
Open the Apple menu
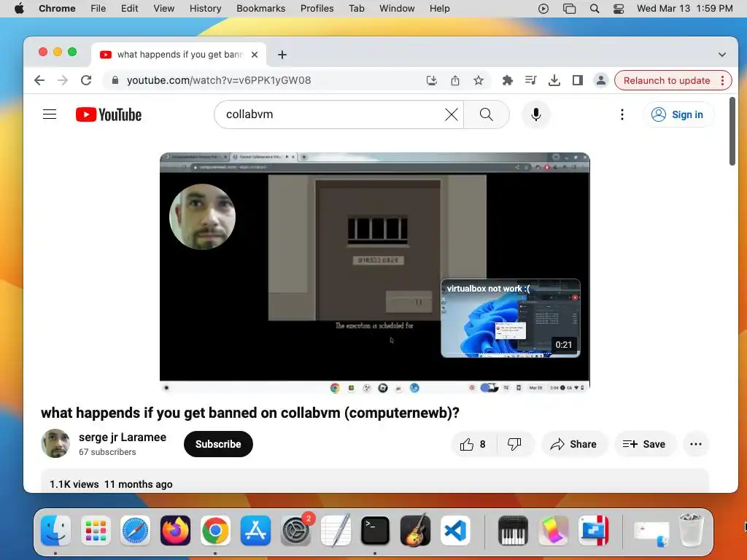tap(19, 9)
